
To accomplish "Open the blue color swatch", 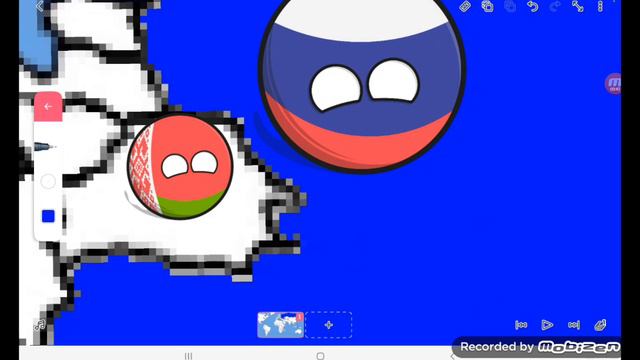I will 48,216.
